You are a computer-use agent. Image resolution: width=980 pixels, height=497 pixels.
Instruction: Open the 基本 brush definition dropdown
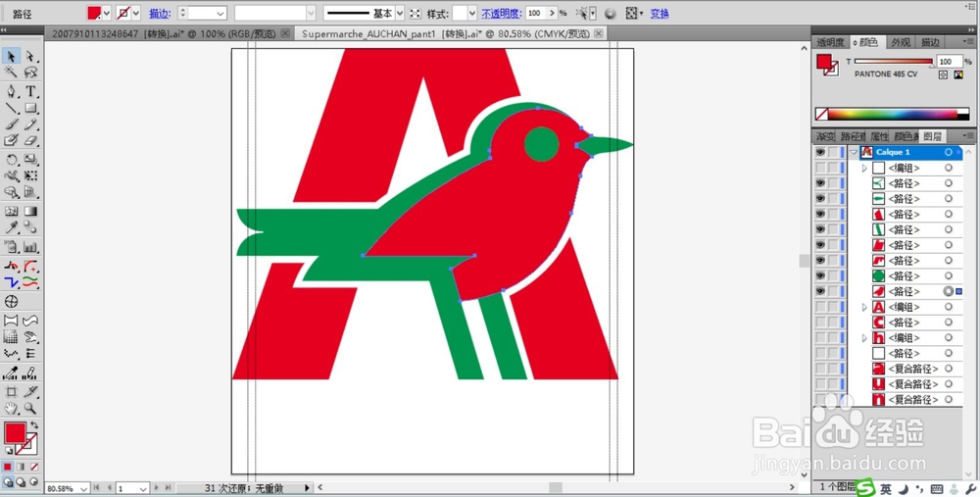[400, 13]
